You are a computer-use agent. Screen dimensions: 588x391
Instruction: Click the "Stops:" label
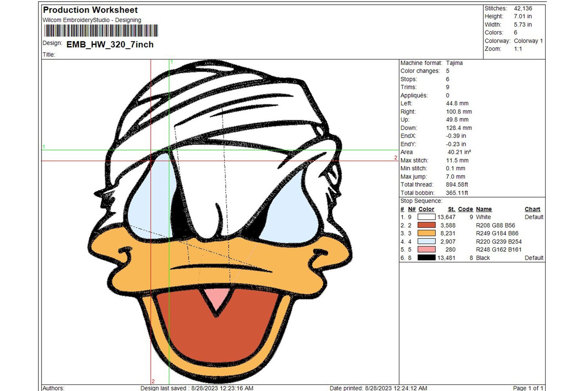pos(408,79)
